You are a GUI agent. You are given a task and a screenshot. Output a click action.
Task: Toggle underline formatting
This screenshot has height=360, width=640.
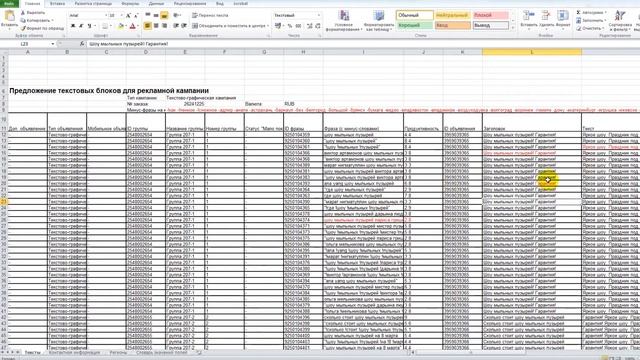[89, 26]
